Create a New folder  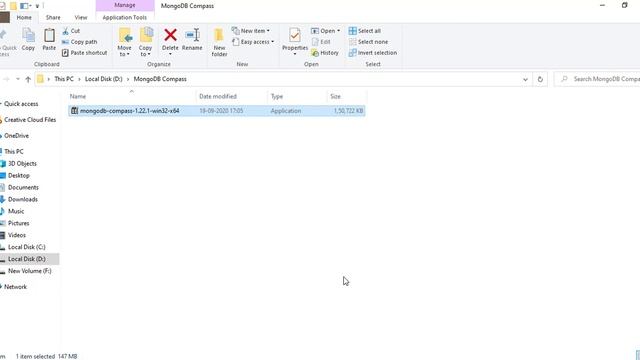click(219, 42)
